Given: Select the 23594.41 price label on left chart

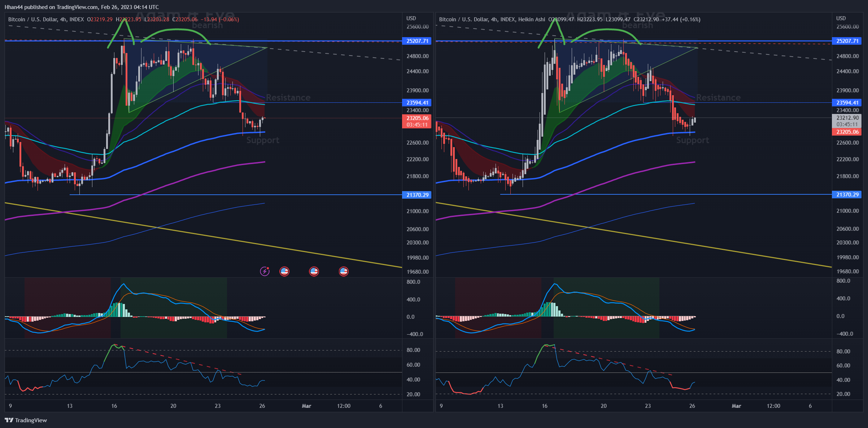Looking at the screenshot, I should point(417,103).
